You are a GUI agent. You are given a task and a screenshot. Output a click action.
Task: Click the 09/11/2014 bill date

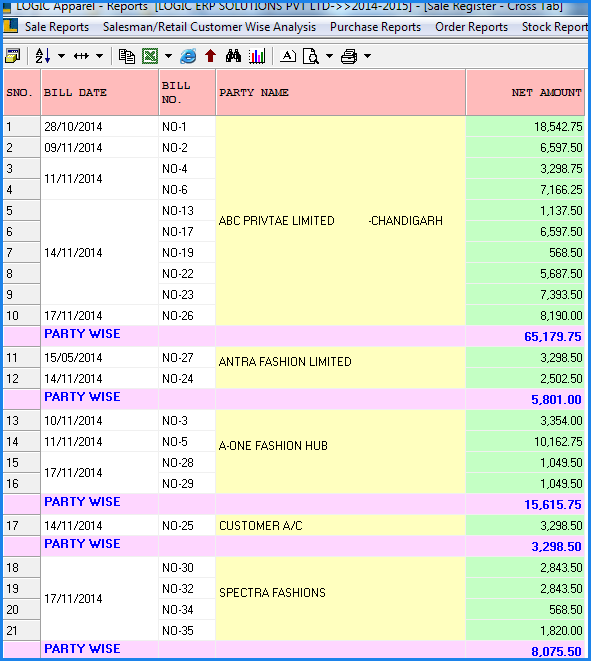coord(100,148)
